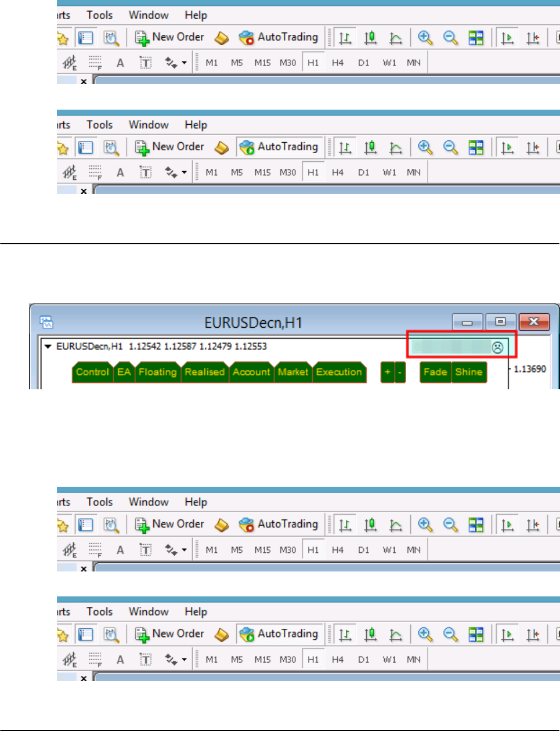Click the panel close x in third toolbar
Viewport: 560px width, 731px height.
tap(84, 569)
